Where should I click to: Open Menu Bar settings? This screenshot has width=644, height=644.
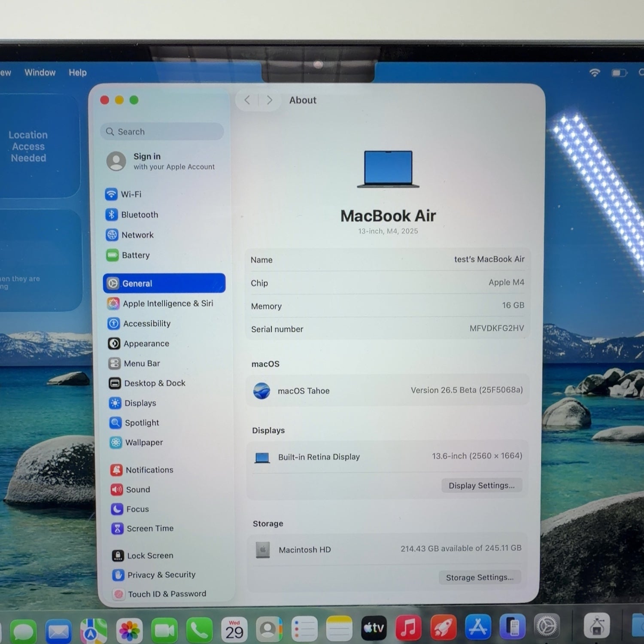point(167,364)
